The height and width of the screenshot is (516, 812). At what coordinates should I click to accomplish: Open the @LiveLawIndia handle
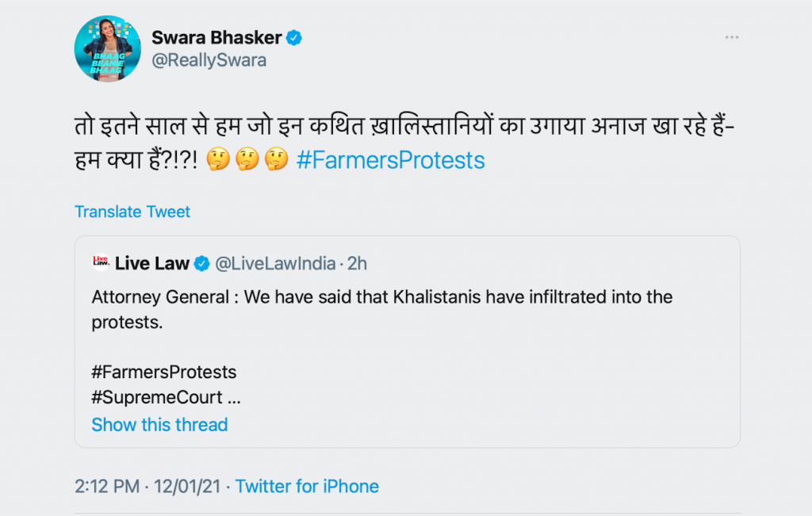277,263
